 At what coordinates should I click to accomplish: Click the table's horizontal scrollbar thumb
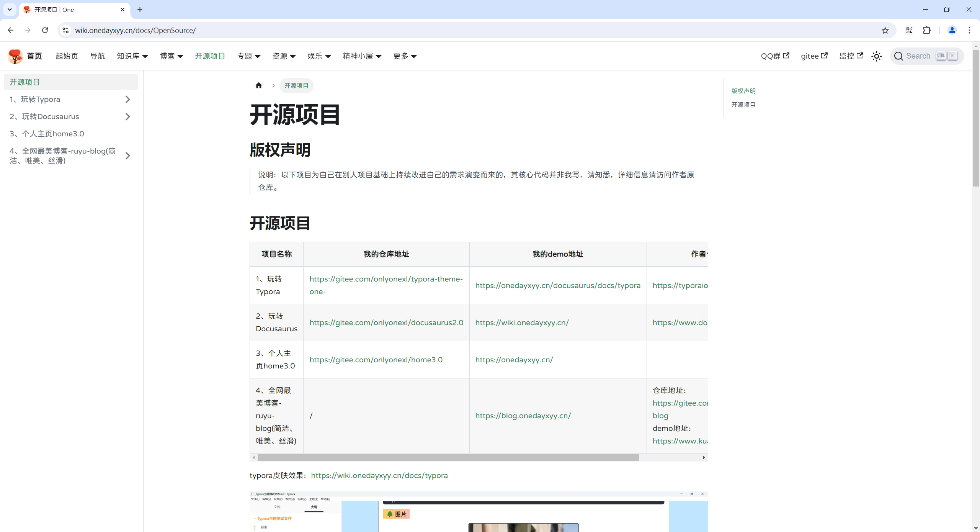click(448, 457)
